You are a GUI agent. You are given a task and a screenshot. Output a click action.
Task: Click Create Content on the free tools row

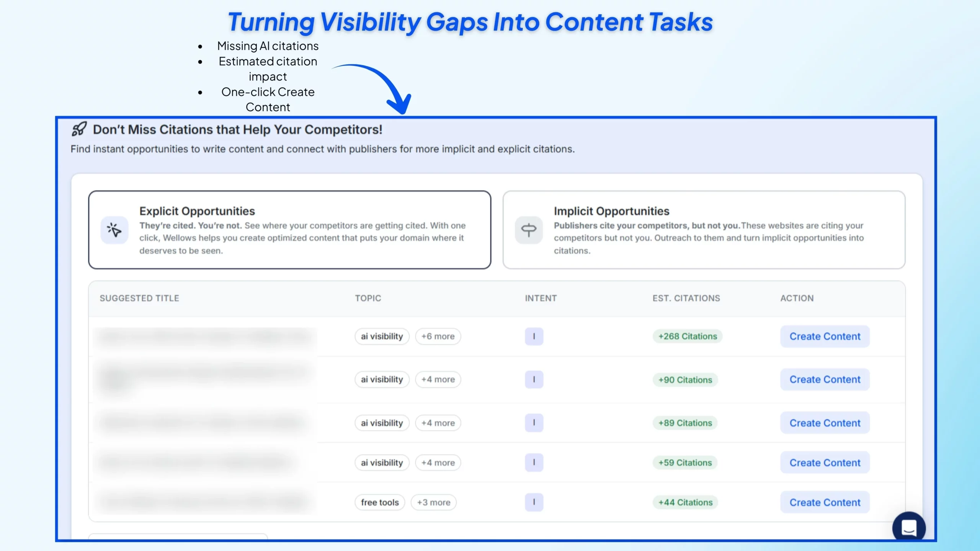pos(825,502)
